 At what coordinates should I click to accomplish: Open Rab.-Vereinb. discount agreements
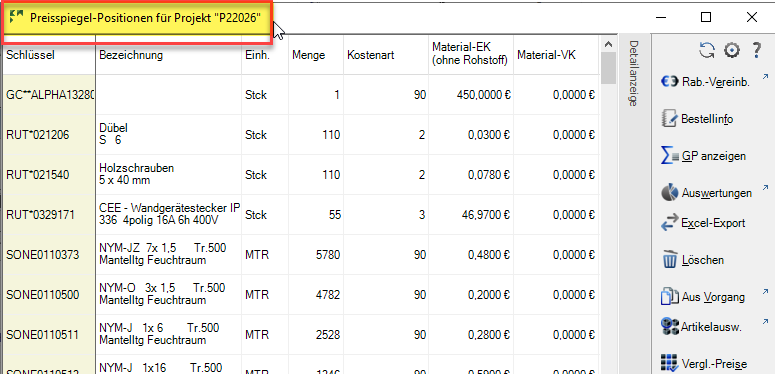705,83
